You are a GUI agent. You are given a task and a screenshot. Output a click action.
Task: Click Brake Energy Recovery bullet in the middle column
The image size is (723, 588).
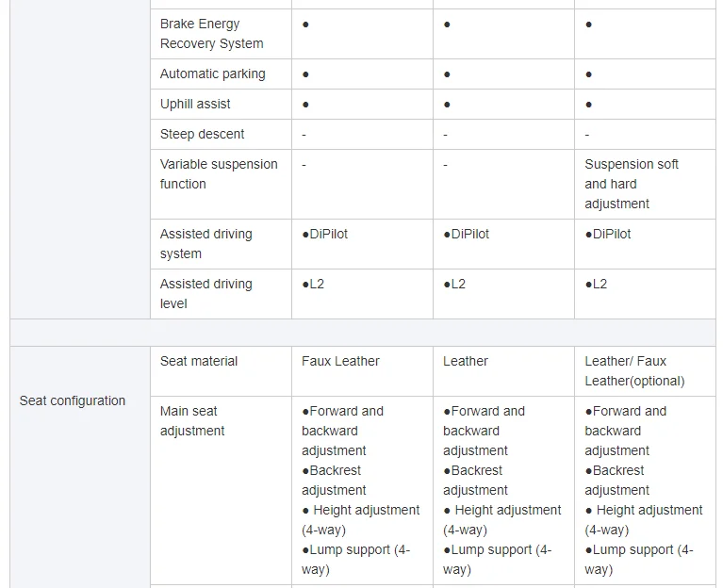447,24
